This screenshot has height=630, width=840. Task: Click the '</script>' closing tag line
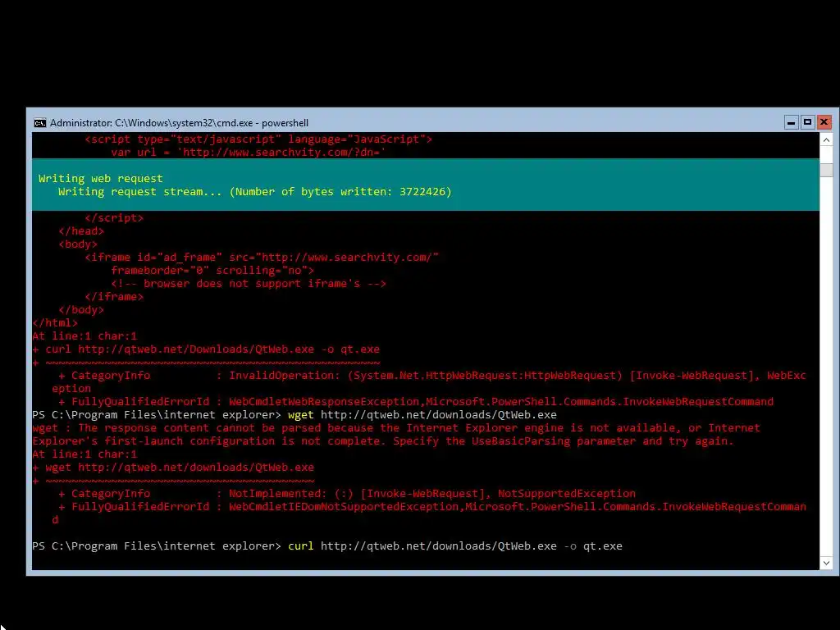pos(114,218)
